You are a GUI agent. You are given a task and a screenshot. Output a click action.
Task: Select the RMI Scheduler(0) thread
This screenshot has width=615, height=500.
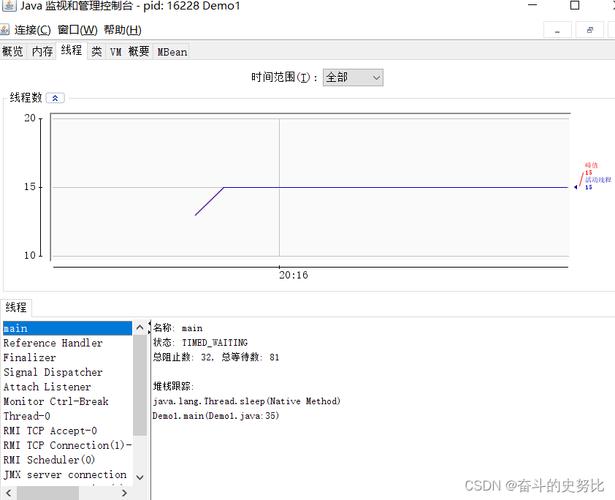coord(67,460)
